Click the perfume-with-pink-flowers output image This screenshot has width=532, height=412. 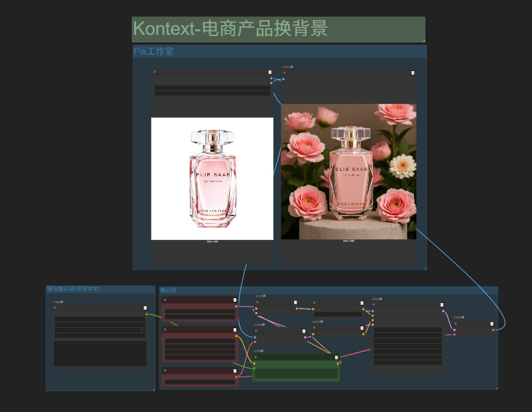click(x=349, y=171)
